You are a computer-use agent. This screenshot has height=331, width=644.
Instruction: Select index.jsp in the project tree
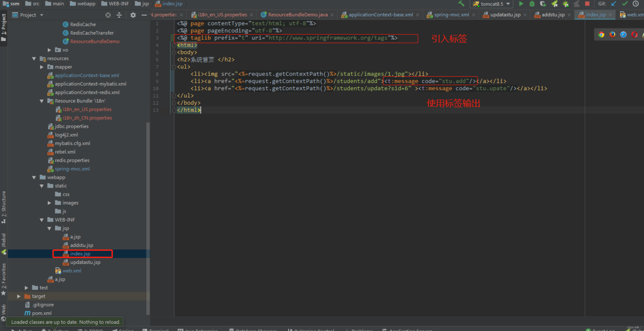coord(76,254)
